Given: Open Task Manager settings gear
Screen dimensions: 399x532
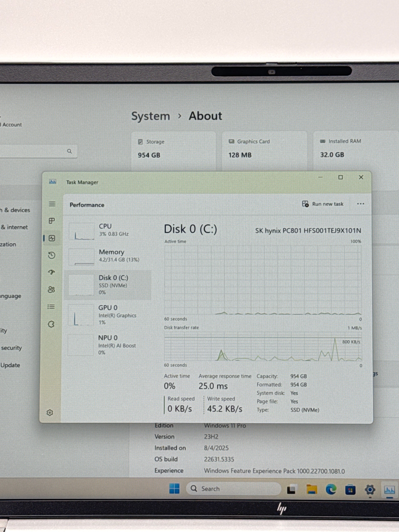Looking at the screenshot, I should coord(50,413).
